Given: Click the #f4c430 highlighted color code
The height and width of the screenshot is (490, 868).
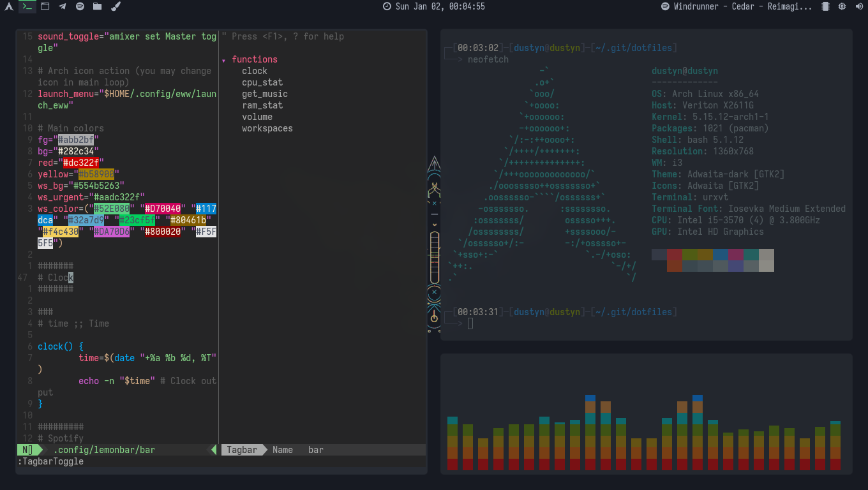Looking at the screenshot, I should pyautogui.click(x=61, y=232).
